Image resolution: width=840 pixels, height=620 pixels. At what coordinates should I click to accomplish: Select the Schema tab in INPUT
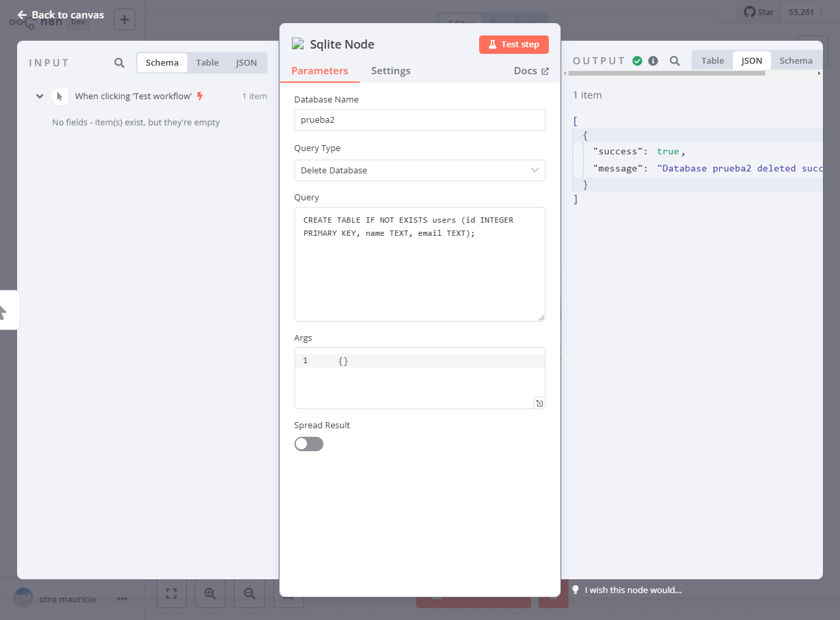[x=162, y=62]
